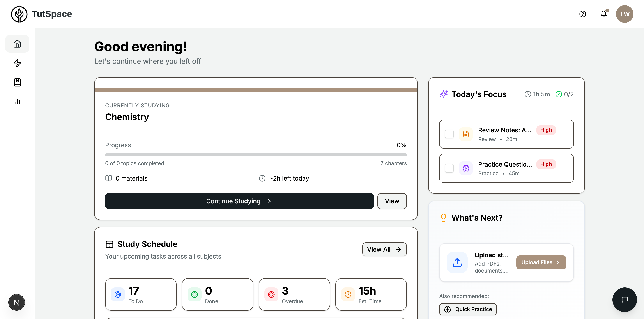Click the View button on the Chemistry card

(x=392, y=201)
